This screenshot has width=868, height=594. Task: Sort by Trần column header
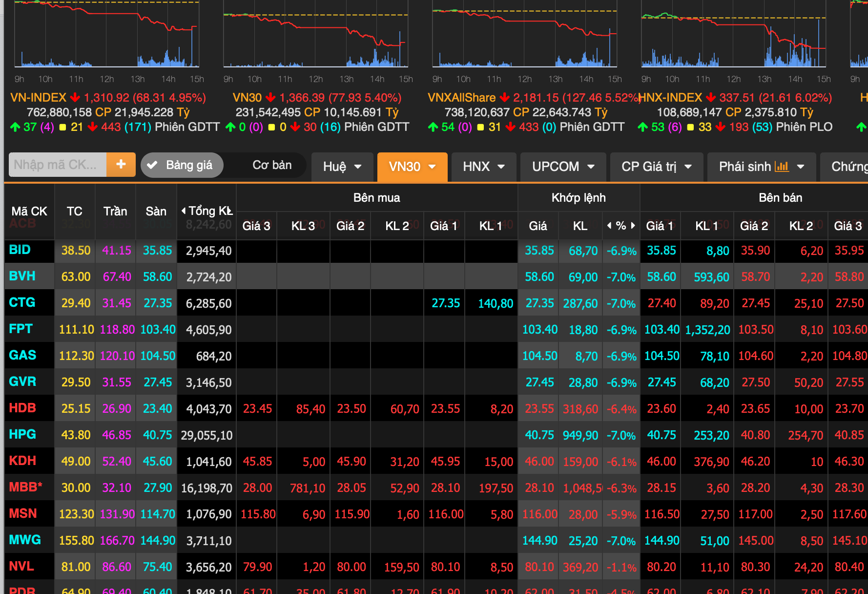(x=115, y=211)
